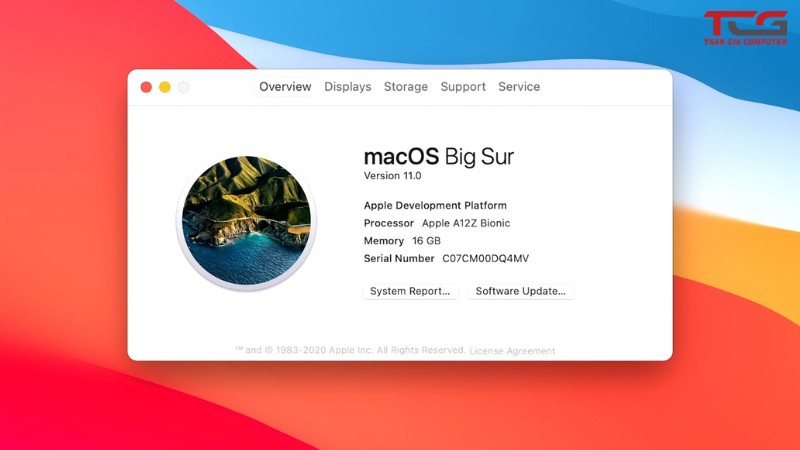Minimize window with yellow button
This screenshot has height=450, width=800.
point(165,87)
